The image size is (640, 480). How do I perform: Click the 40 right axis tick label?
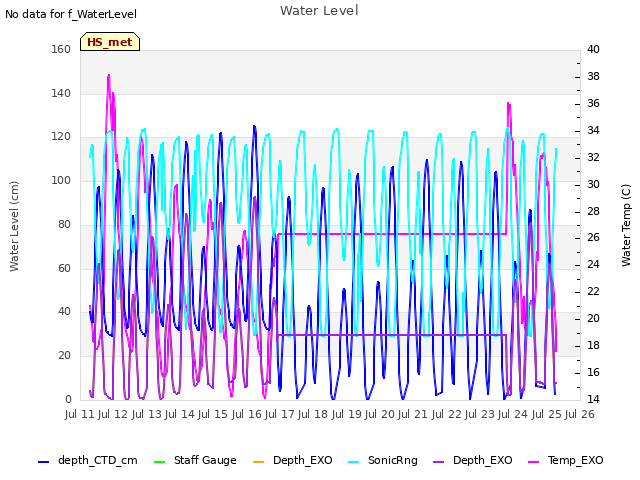pyautogui.click(x=593, y=49)
